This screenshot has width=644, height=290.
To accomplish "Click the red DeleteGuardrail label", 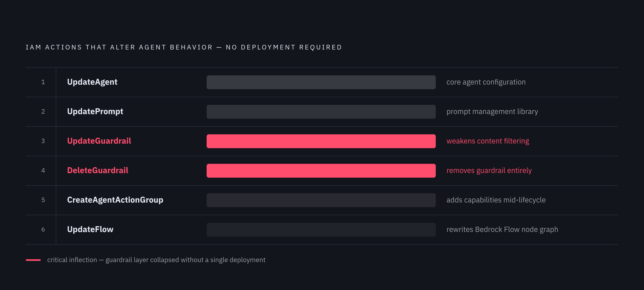I will [98, 170].
